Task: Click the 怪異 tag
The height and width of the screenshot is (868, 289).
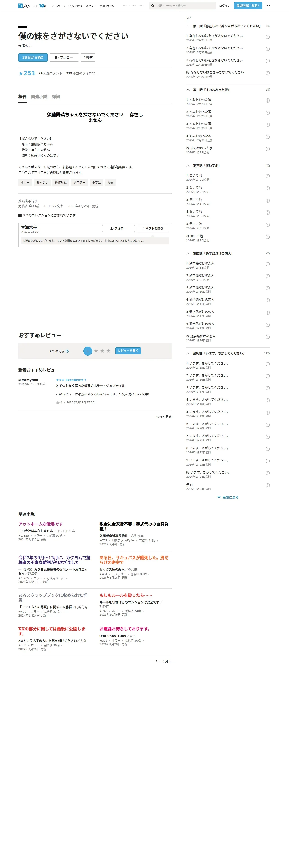Action: coord(110,183)
